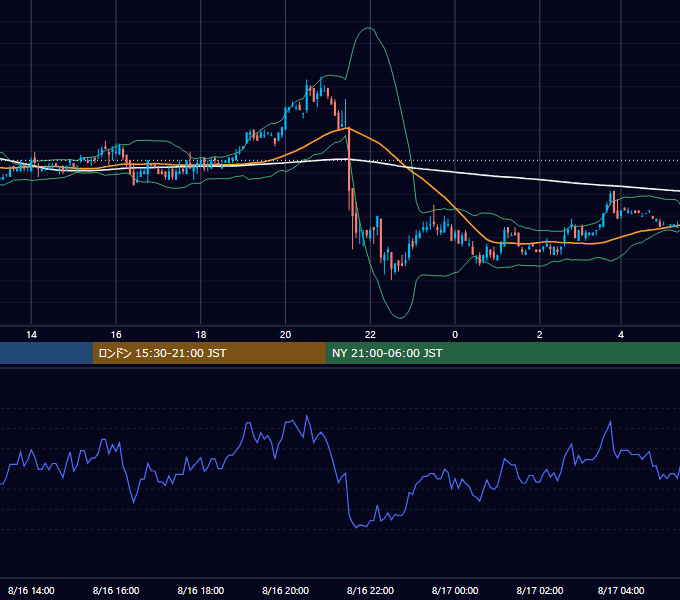Click the 8/16 14:00 date label
The height and width of the screenshot is (600, 680).
tap(31, 590)
